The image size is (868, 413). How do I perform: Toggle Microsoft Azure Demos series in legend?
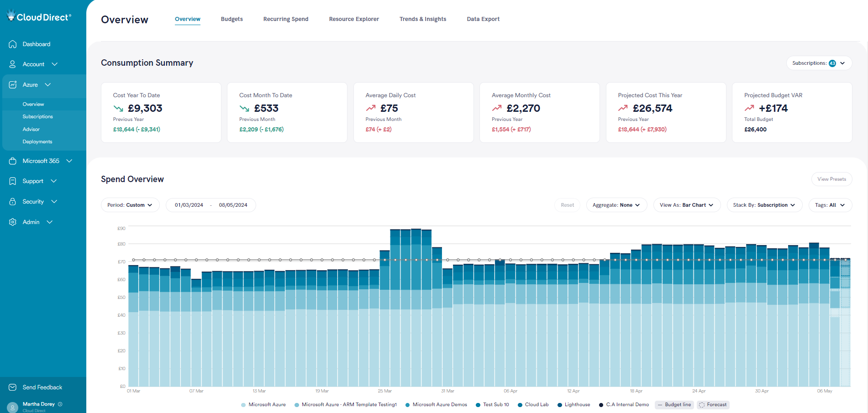pyautogui.click(x=436, y=405)
